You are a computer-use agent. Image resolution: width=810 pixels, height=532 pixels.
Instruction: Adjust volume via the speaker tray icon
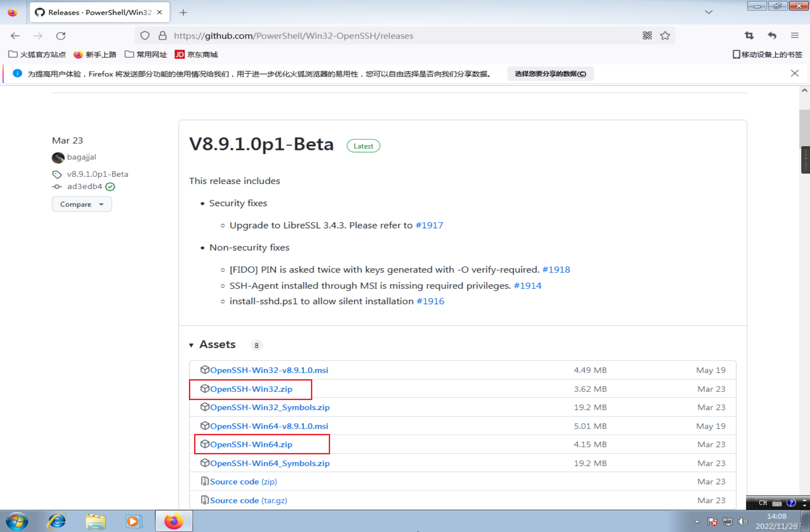(x=743, y=522)
